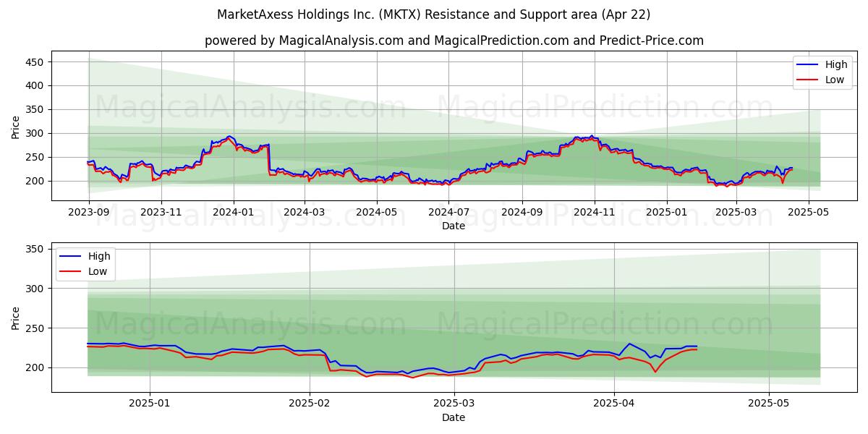Click the '2024-11' date tick label
The width and height of the screenshot is (868, 434).
595,213
